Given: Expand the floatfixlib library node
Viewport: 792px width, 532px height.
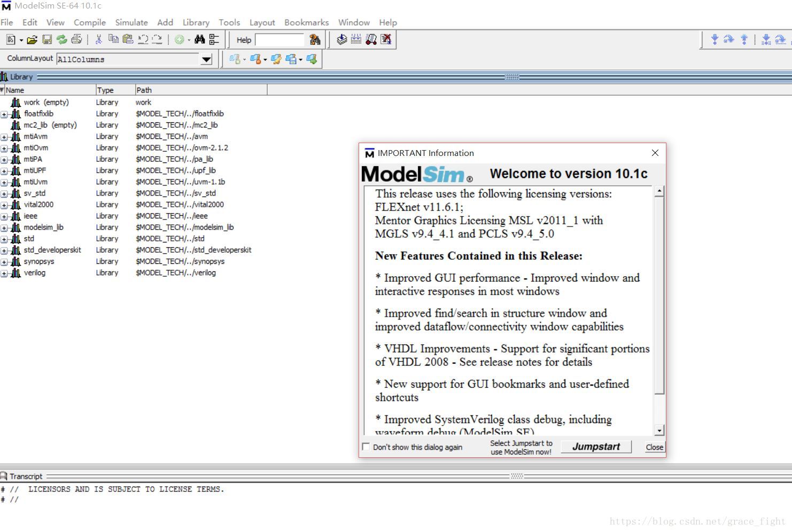Looking at the screenshot, I should pos(4,114).
